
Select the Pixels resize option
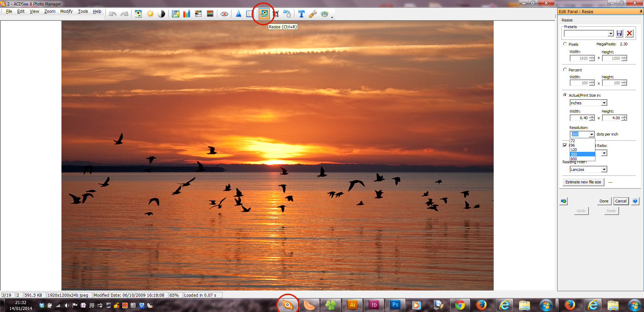tap(565, 44)
